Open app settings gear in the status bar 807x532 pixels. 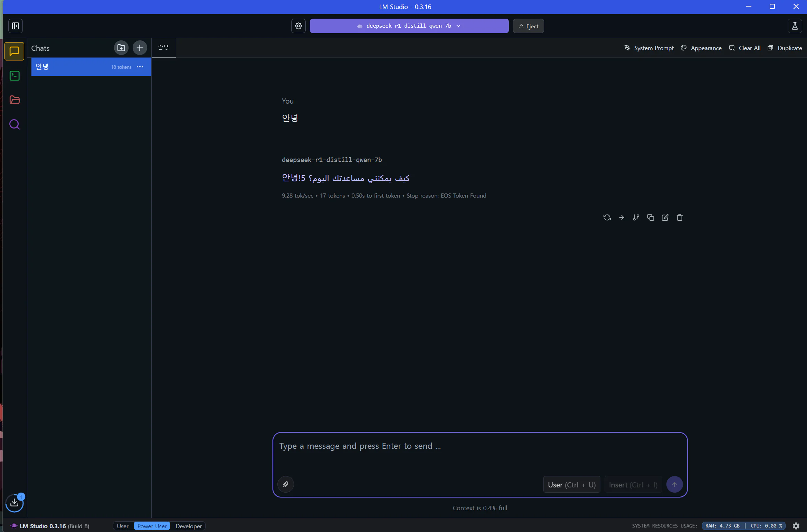coord(796,526)
